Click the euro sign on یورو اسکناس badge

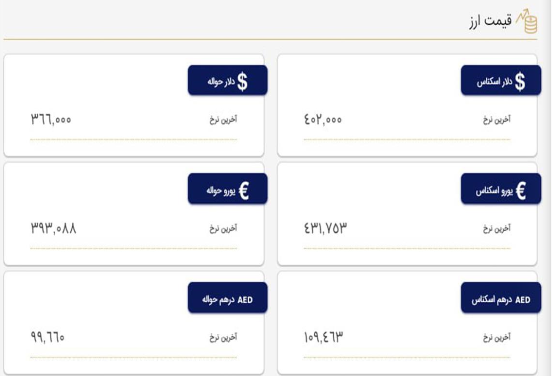(x=521, y=191)
